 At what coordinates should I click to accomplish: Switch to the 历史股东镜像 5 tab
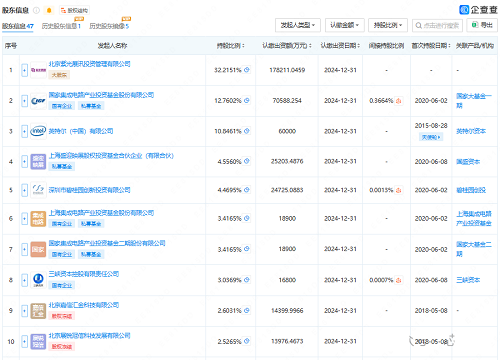pyautogui.click(x=109, y=26)
